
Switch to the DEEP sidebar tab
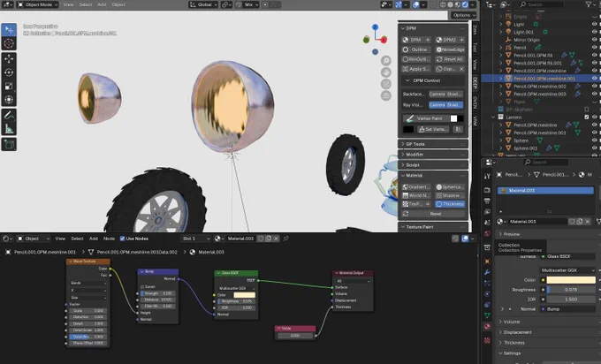pyautogui.click(x=475, y=83)
